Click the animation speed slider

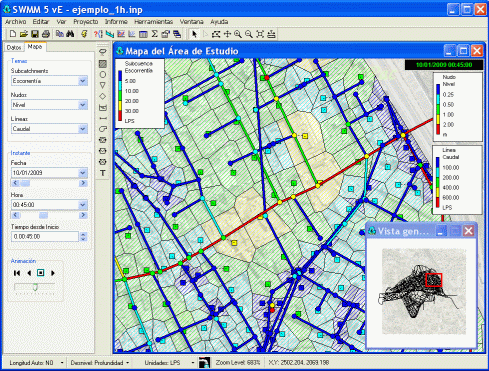pyautogui.click(x=35, y=287)
